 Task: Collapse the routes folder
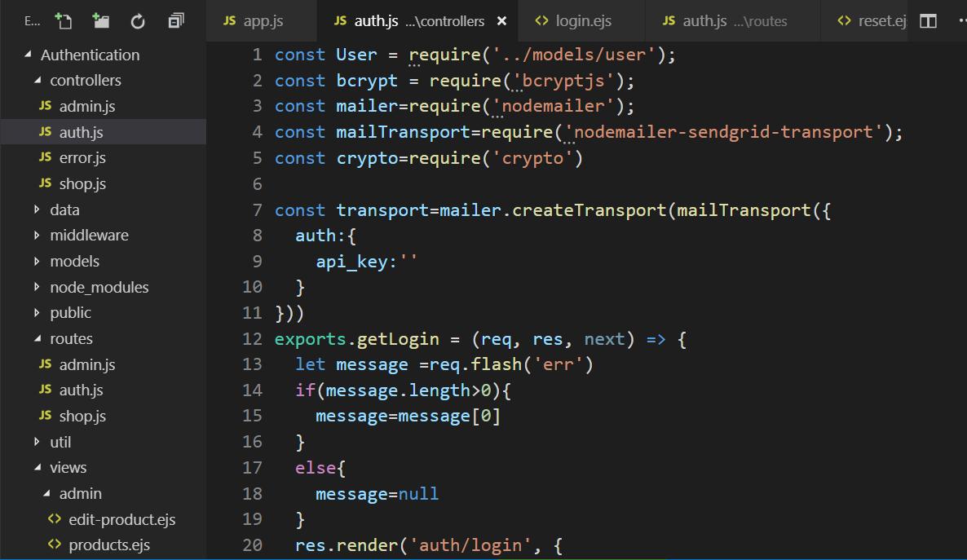[38, 338]
